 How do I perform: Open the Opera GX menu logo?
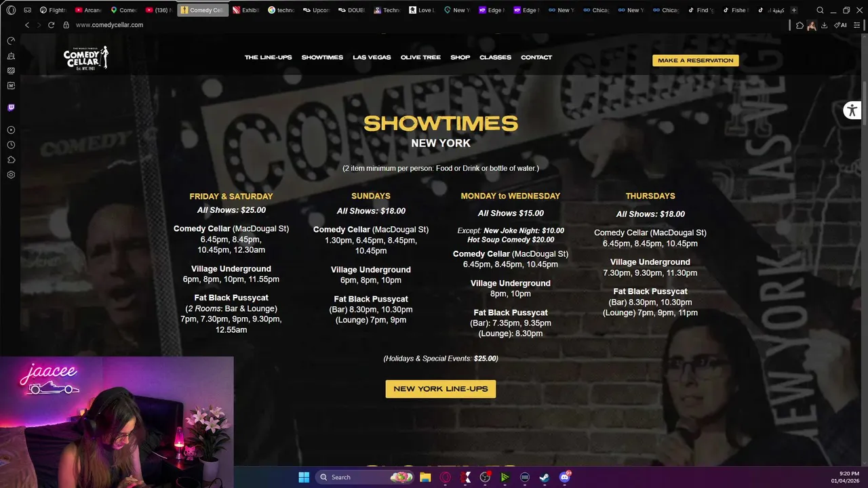click(x=11, y=10)
